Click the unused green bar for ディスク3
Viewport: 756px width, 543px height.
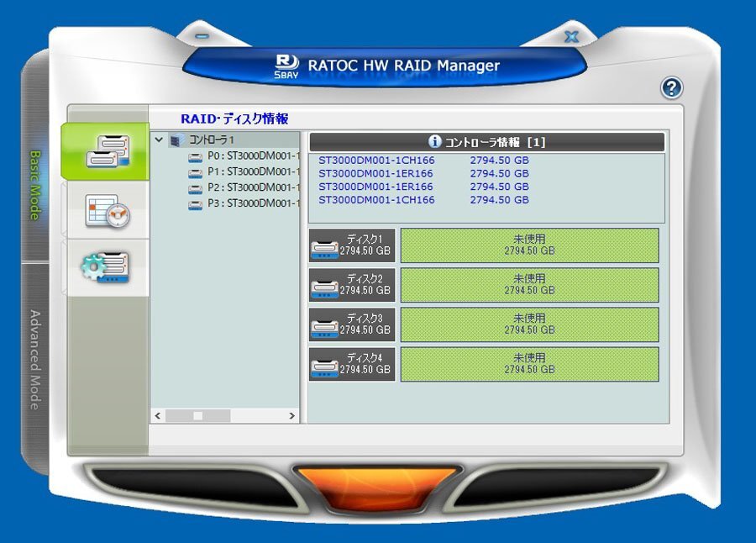(x=529, y=324)
